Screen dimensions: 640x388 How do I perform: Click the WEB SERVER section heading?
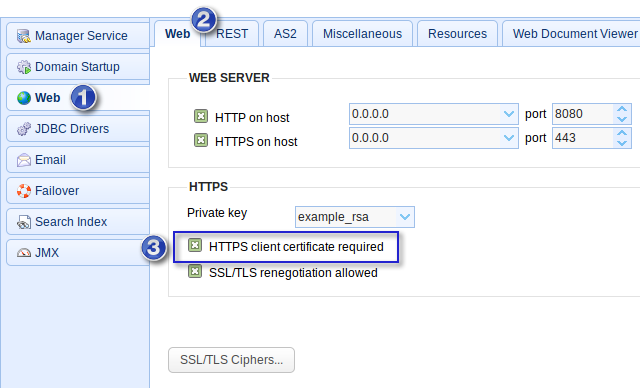pyautogui.click(x=229, y=78)
